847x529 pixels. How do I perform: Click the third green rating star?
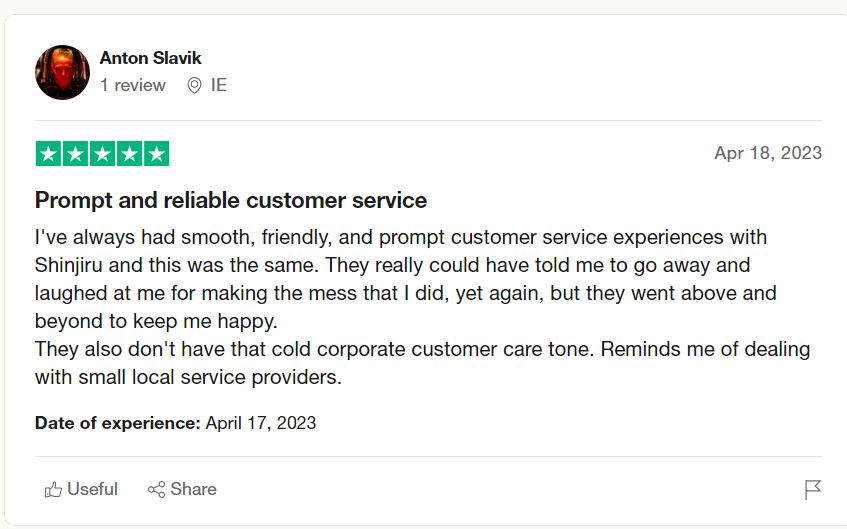coord(102,154)
